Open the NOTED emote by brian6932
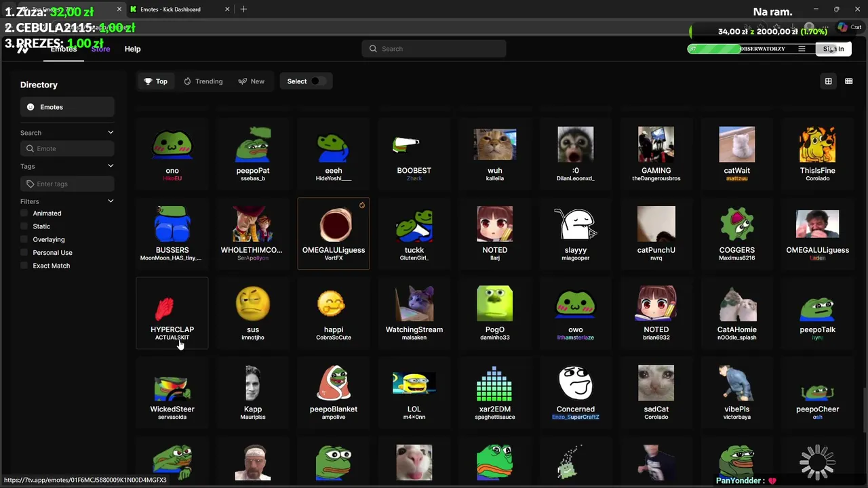 pyautogui.click(x=656, y=312)
